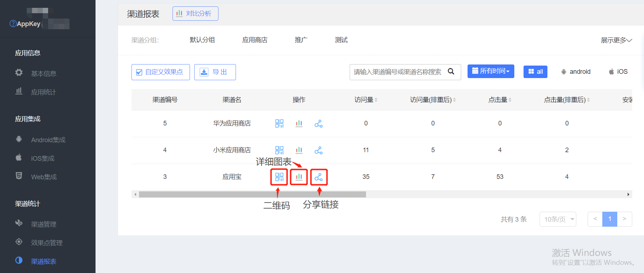Click the 华为应用商店 channel name cell
This screenshot has height=273, width=644.
(232, 123)
